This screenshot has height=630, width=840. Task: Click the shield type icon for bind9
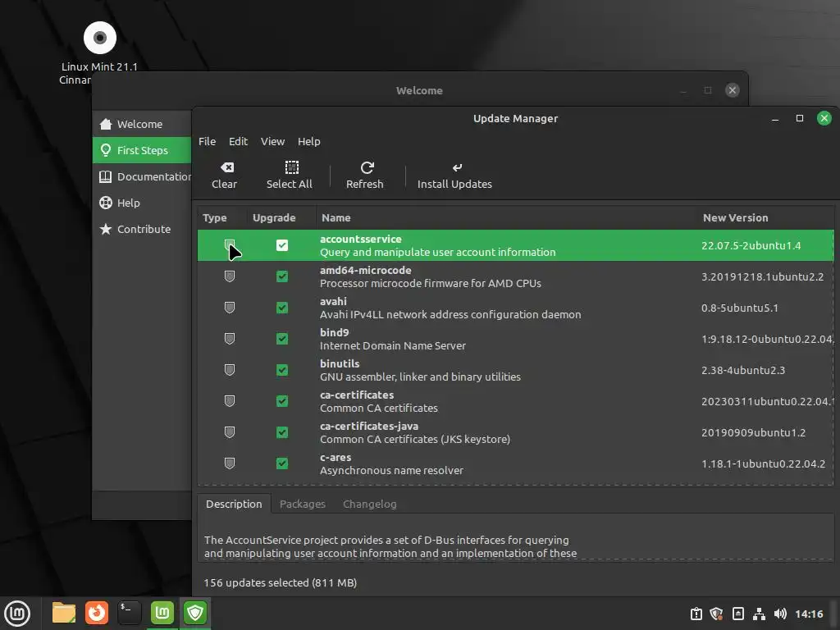pyautogui.click(x=230, y=339)
